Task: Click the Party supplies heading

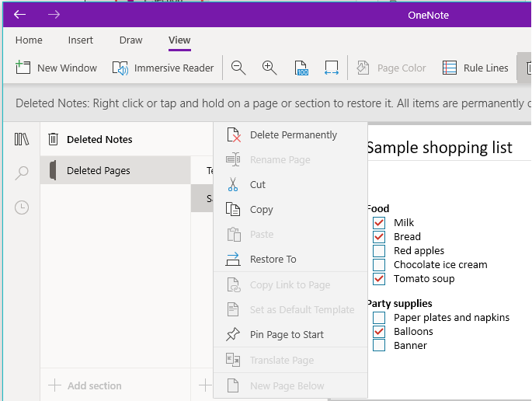Action: [400, 303]
